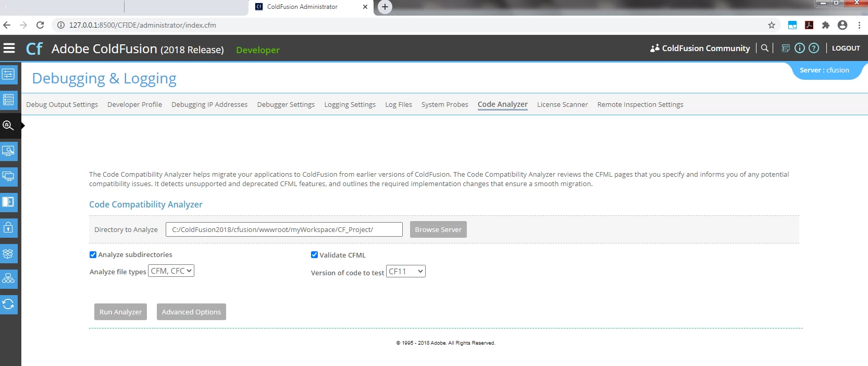Open Version of code to test dropdown
Image resolution: width=868 pixels, height=366 pixels.
[406, 271]
